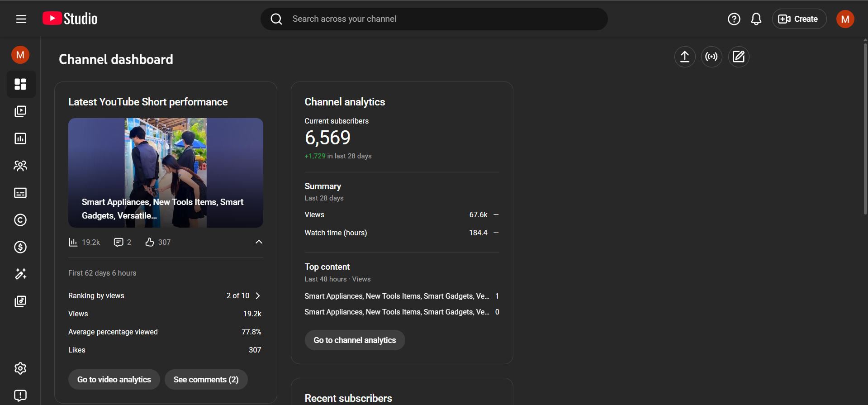Open Settings from the sidebar
Image resolution: width=868 pixels, height=405 pixels.
tap(20, 368)
